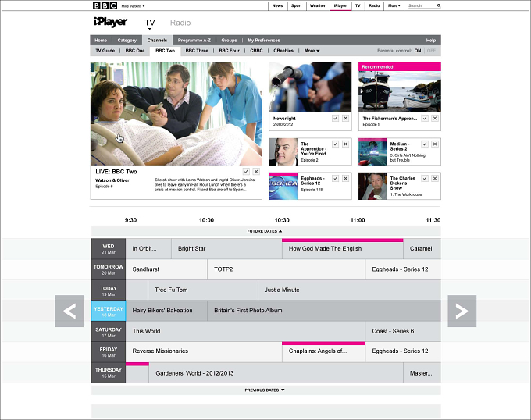Open the More dropdown in BBC top bar
The width and height of the screenshot is (531, 420).
point(394,5)
